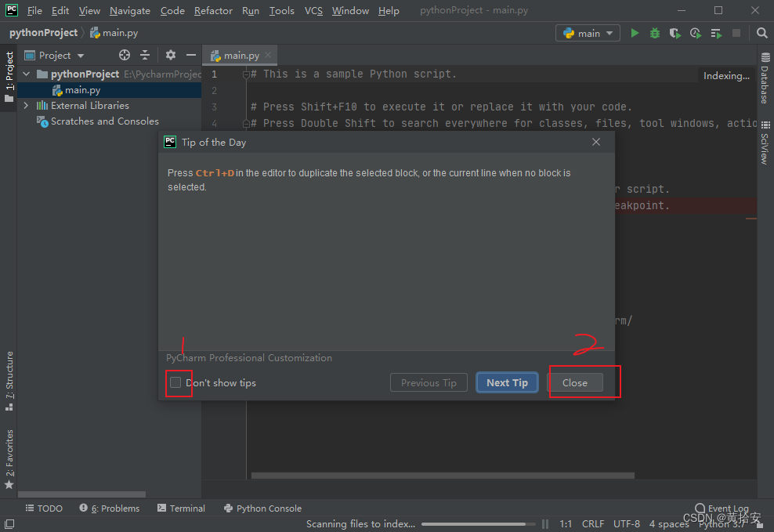Click the indexing progress bar in status bar
Viewport: 774px width, 532px height.
(x=478, y=524)
